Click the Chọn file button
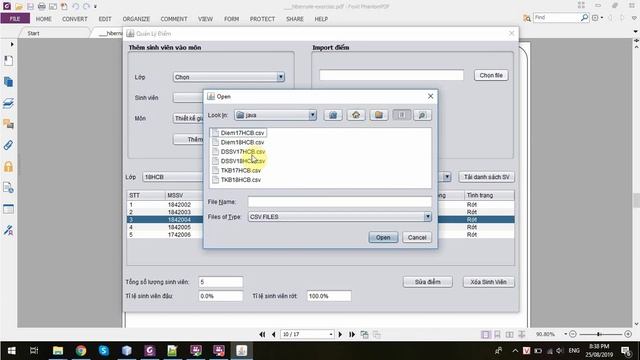This screenshot has height=360, width=640. pos(491,75)
